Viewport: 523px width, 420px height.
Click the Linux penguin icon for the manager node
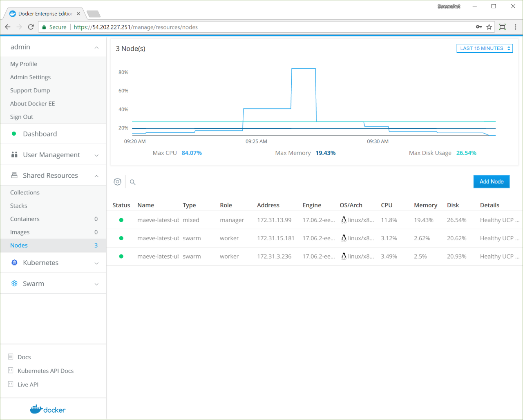[343, 220]
